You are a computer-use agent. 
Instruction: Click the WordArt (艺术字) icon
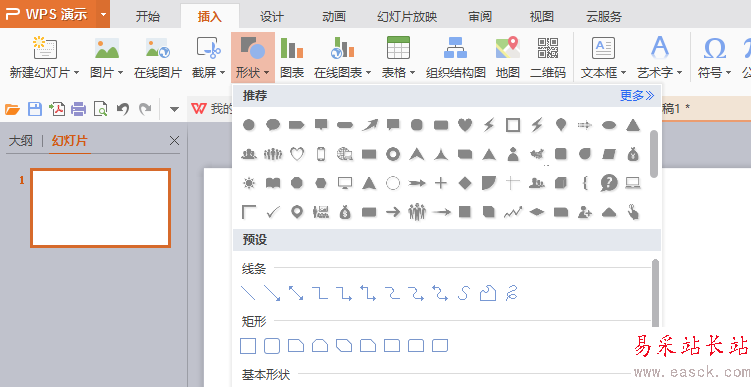click(x=660, y=48)
